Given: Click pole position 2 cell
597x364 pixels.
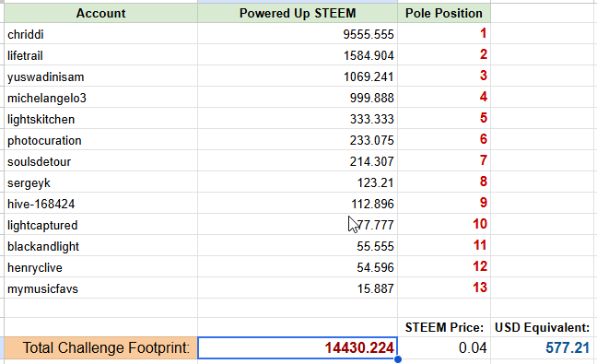Looking at the screenshot, I should tap(444, 55).
